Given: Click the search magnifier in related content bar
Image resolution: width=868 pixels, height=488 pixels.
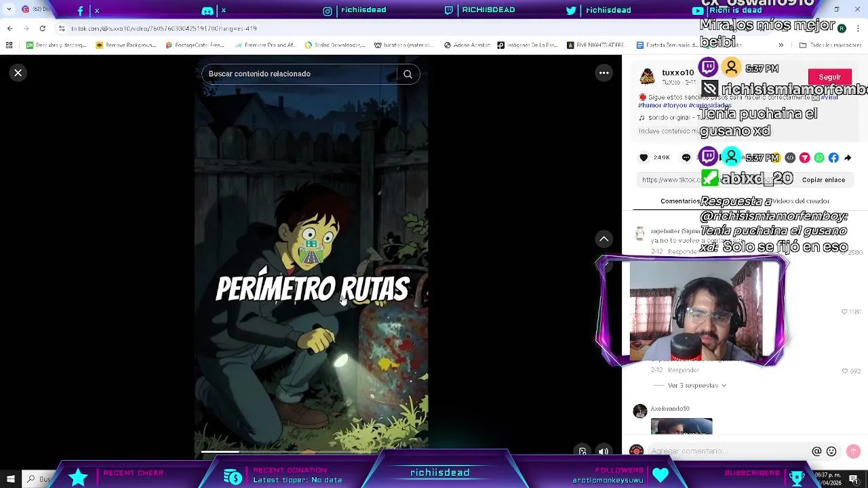Looking at the screenshot, I should click(x=408, y=74).
